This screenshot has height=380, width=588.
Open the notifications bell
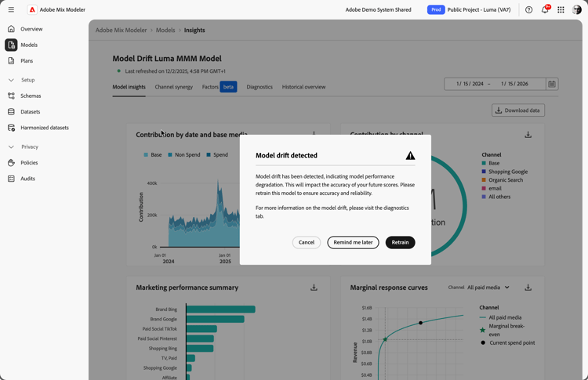[545, 9]
